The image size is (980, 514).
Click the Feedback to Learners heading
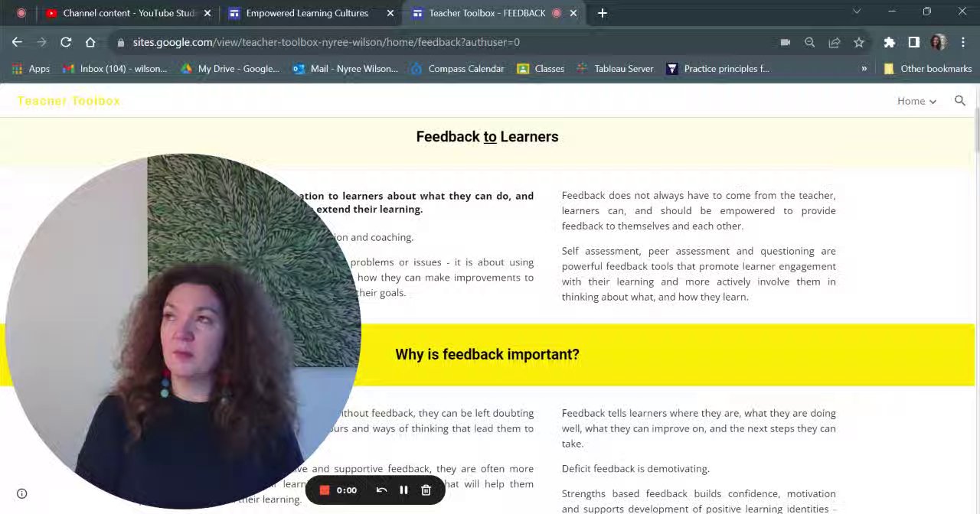[487, 137]
